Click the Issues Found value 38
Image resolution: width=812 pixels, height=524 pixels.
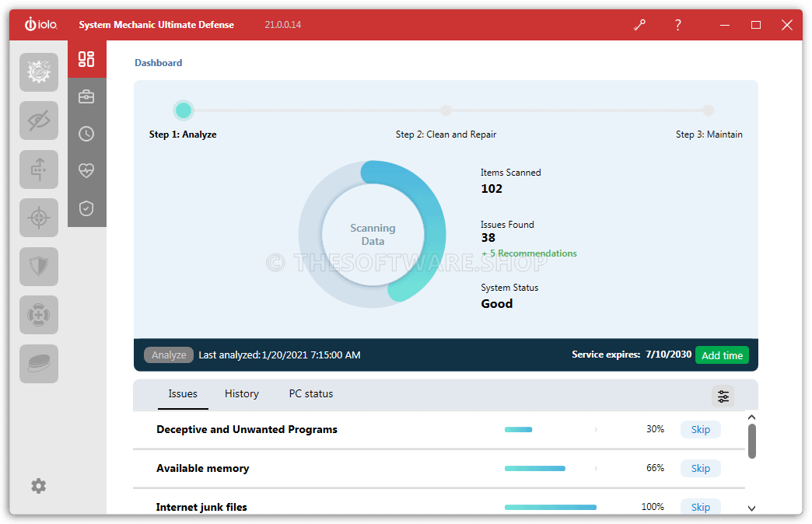488,238
